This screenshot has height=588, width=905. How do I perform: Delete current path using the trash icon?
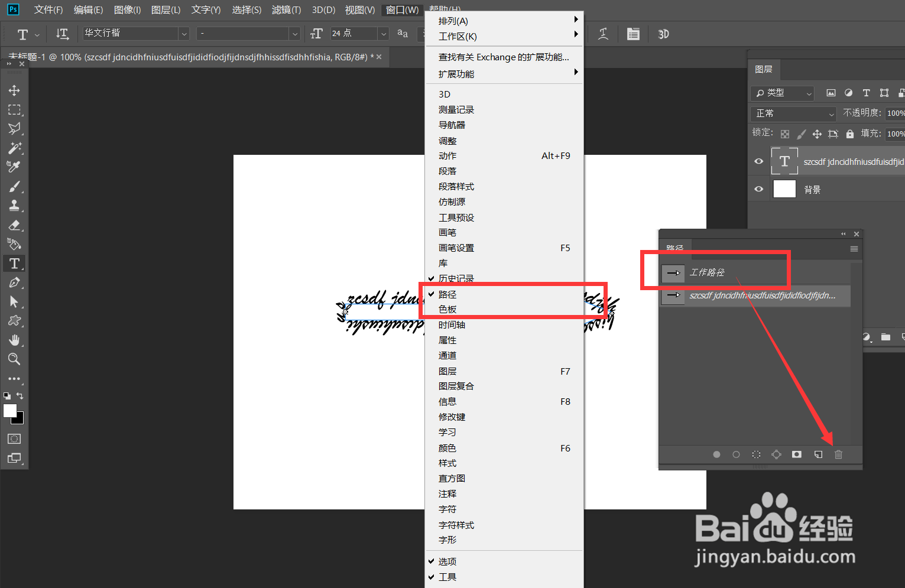(x=838, y=454)
